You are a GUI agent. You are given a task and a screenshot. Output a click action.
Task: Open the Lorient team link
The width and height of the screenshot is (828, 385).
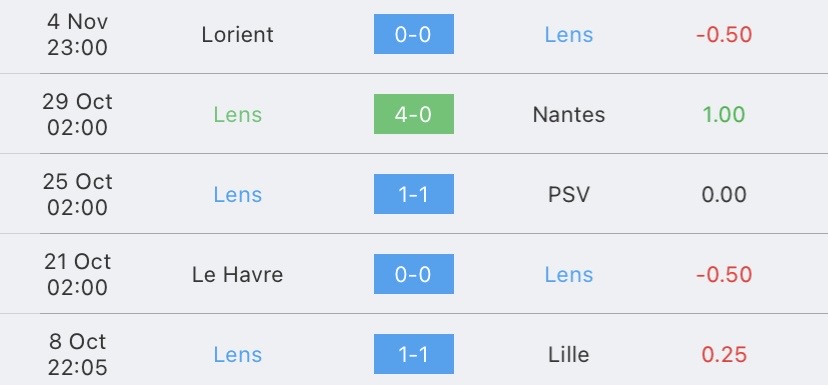238,35
